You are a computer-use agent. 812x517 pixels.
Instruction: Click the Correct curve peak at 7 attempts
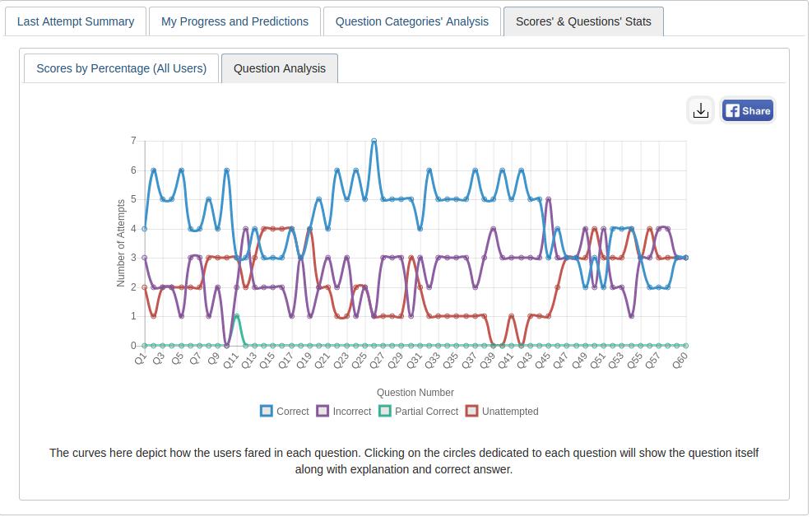[x=374, y=141]
